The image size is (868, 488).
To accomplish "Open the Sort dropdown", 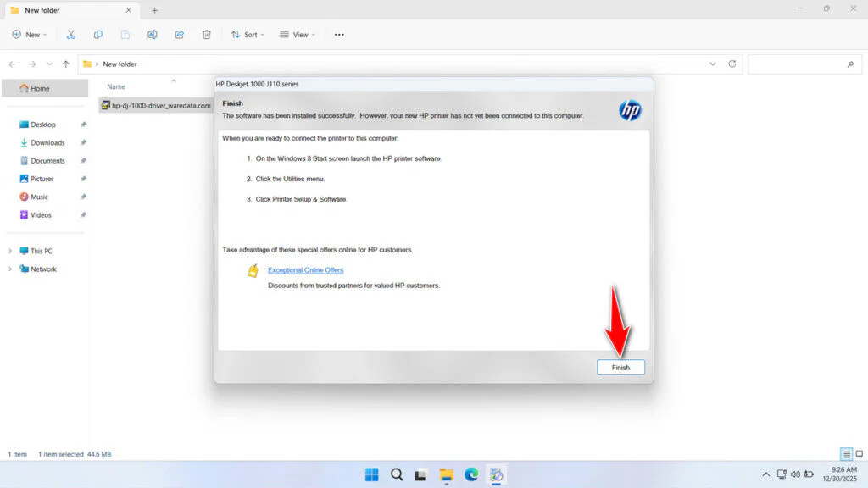I will point(247,34).
